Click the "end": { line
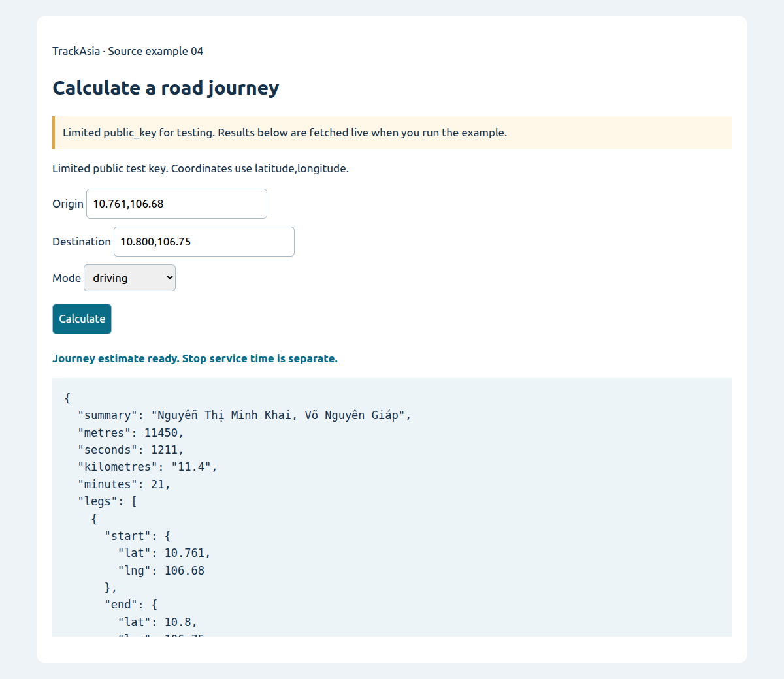Image resolution: width=784 pixels, height=679 pixels. click(131, 605)
